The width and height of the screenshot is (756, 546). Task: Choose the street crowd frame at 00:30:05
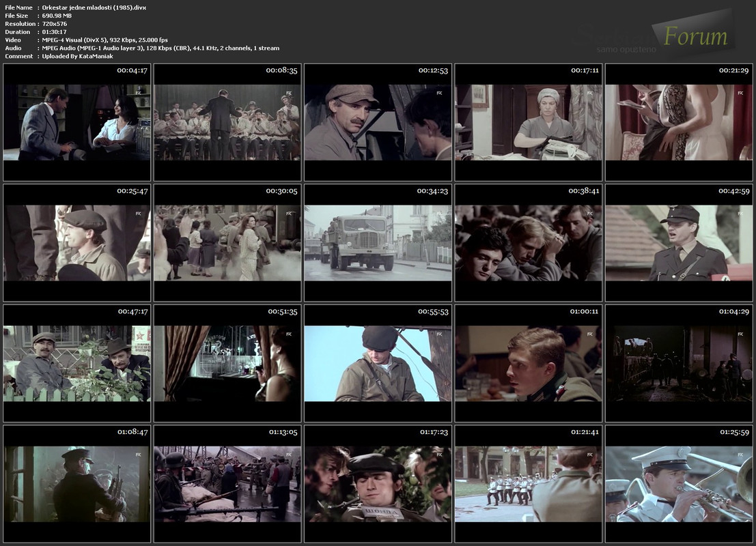227,243
